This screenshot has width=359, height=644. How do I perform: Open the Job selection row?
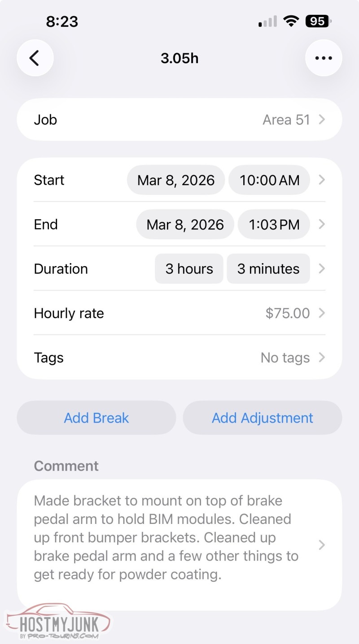pos(179,120)
